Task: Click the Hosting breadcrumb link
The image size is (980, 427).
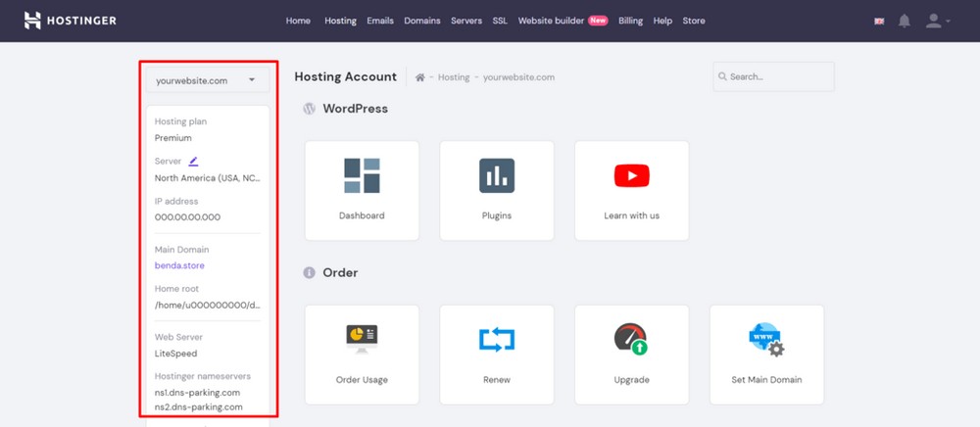Action: (x=454, y=77)
